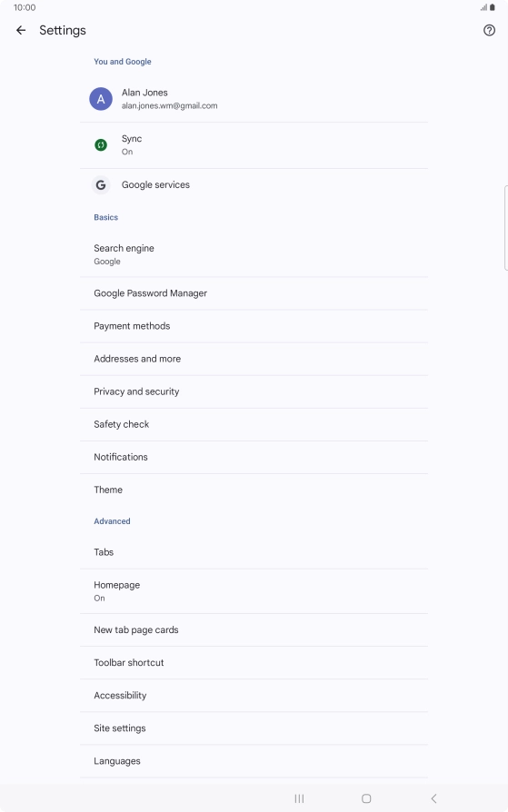Tap the Android recent apps icon
Viewport: 508px width, 812px height.
click(299, 798)
